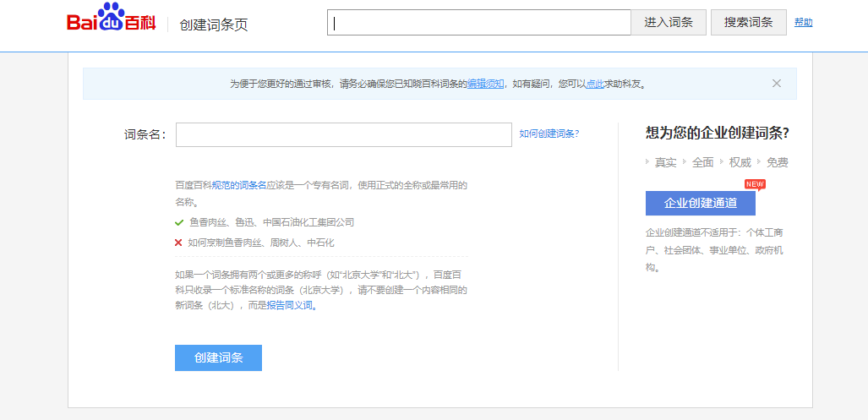Click the heading 想为您的企业创建词条?
The image size is (868, 420).
coord(718,133)
